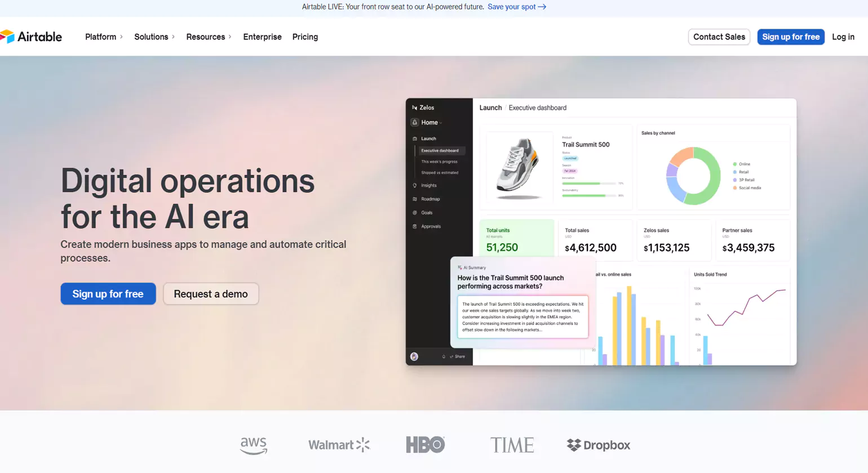Click the Zelos workspace logo icon
The width and height of the screenshot is (868, 473).
coord(414,108)
